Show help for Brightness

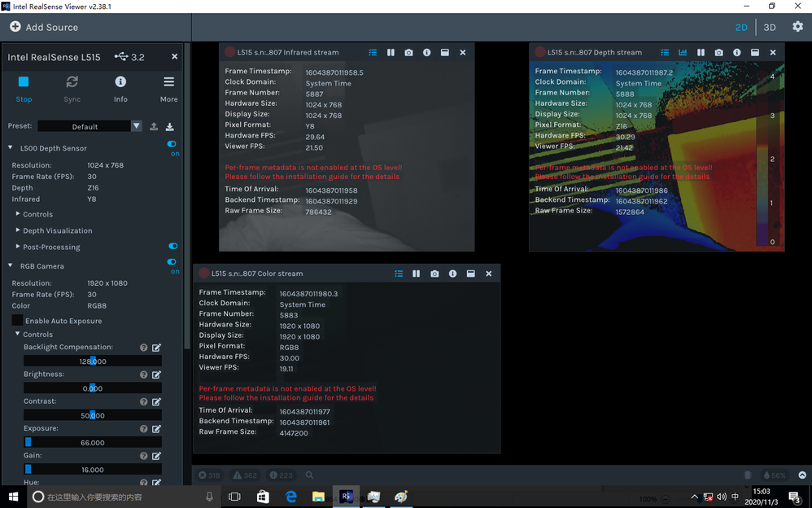(x=143, y=374)
